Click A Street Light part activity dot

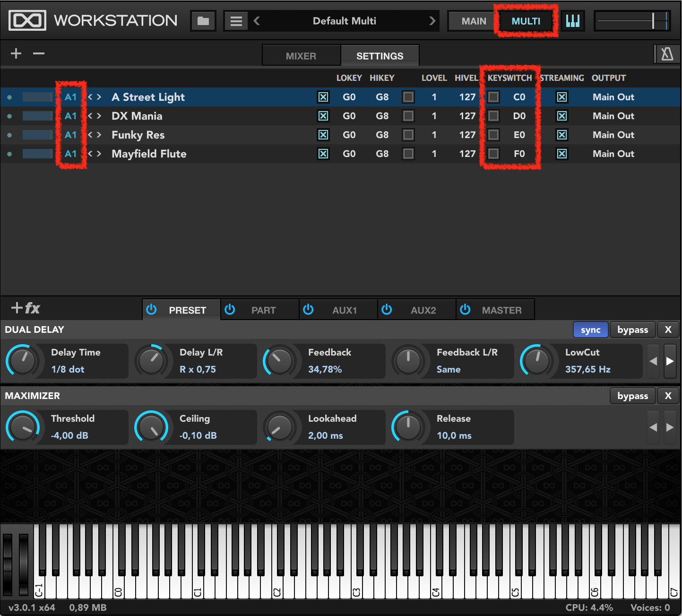coord(9,97)
